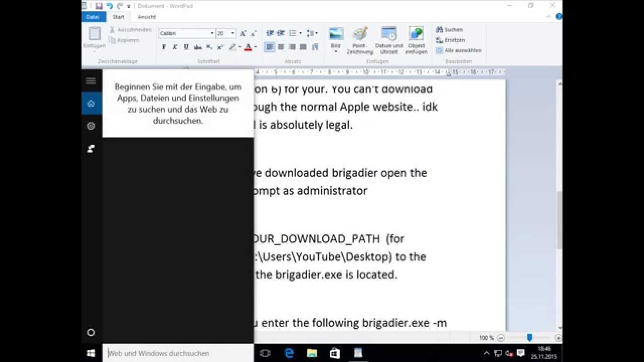Open the bullet list style dropdown arrow
Viewport: 644px width, 362px height.
coord(300,33)
